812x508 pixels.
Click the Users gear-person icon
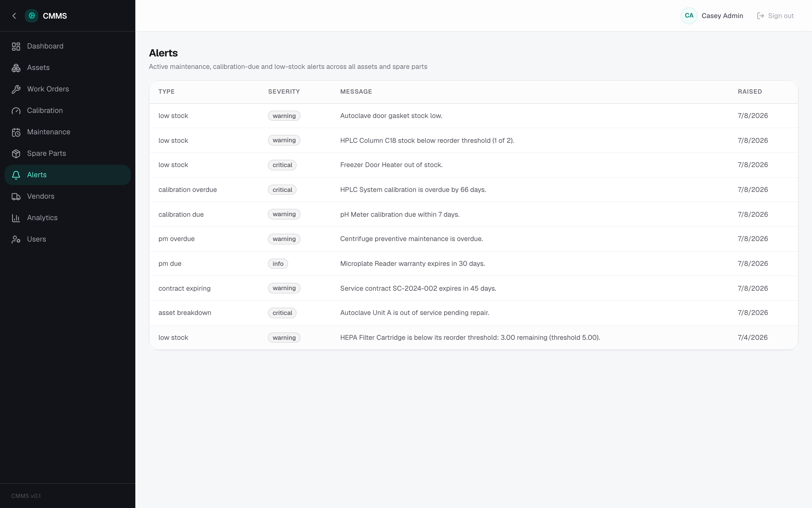[x=16, y=240]
